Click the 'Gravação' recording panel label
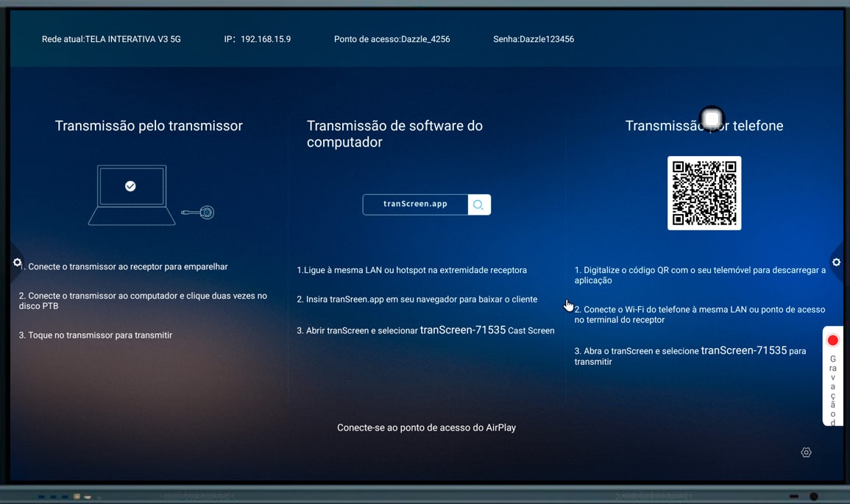The image size is (850, 504). [x=832, y=388]
